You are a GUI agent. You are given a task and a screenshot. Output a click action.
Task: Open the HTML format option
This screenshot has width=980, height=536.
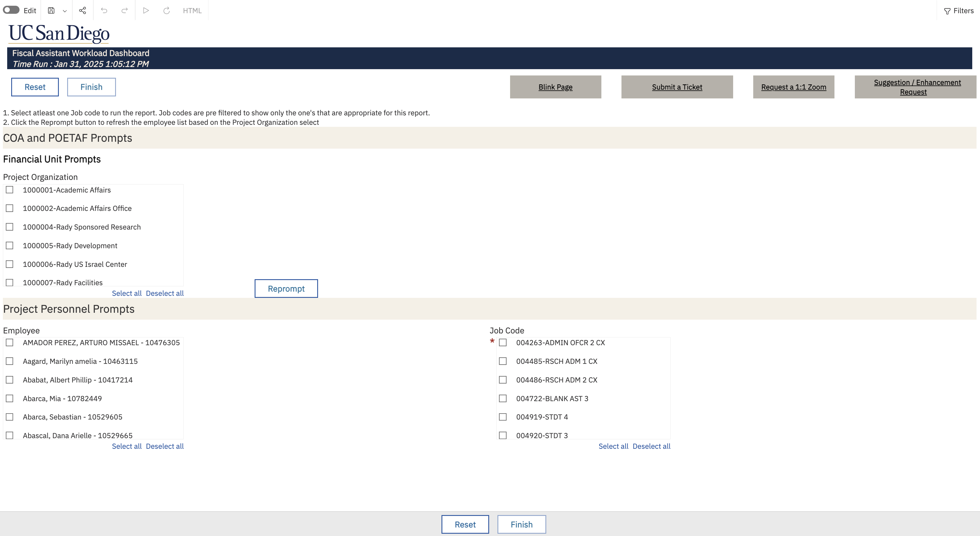point(192,11)
